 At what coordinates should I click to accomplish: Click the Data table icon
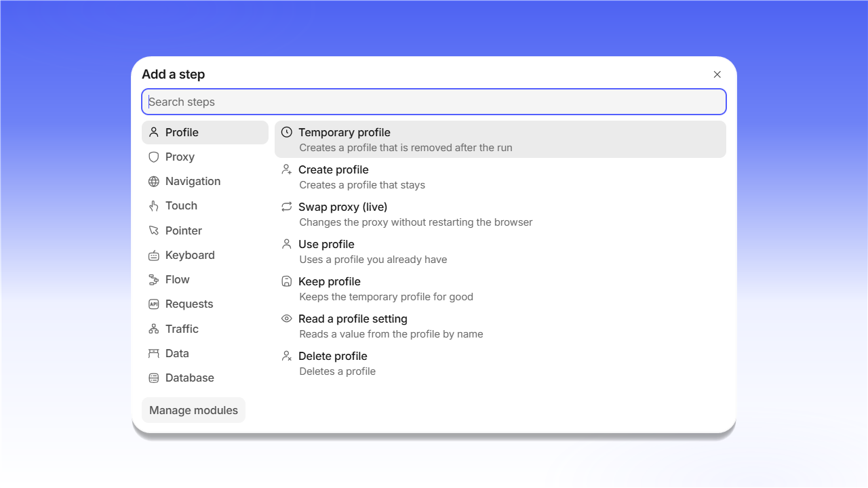(153, 353)
